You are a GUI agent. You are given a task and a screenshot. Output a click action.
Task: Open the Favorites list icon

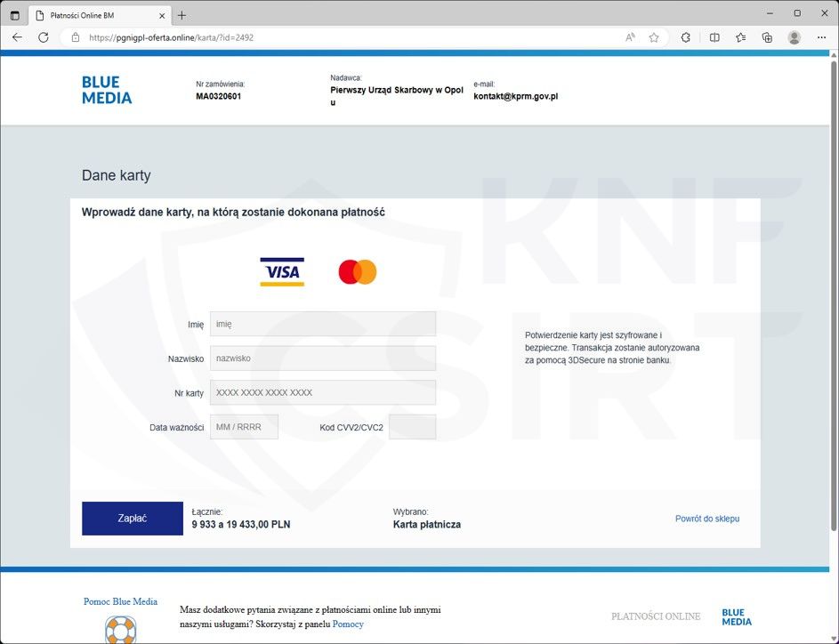(740, 37)
